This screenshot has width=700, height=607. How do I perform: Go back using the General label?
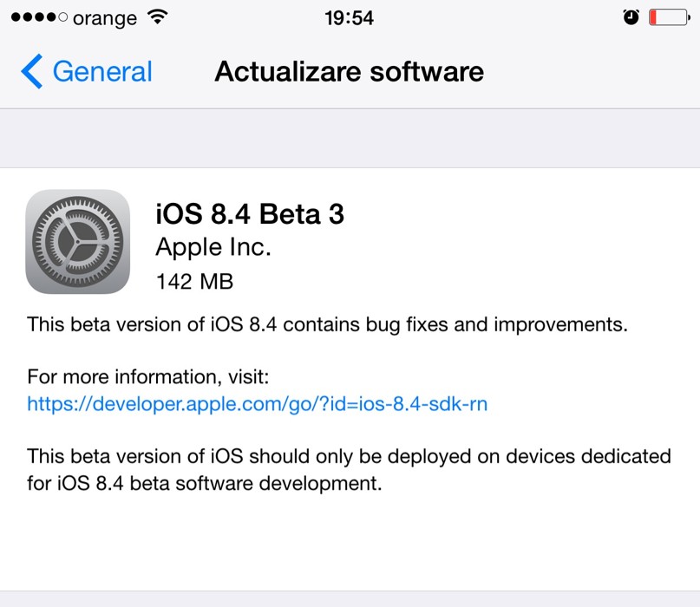(101, 71)
